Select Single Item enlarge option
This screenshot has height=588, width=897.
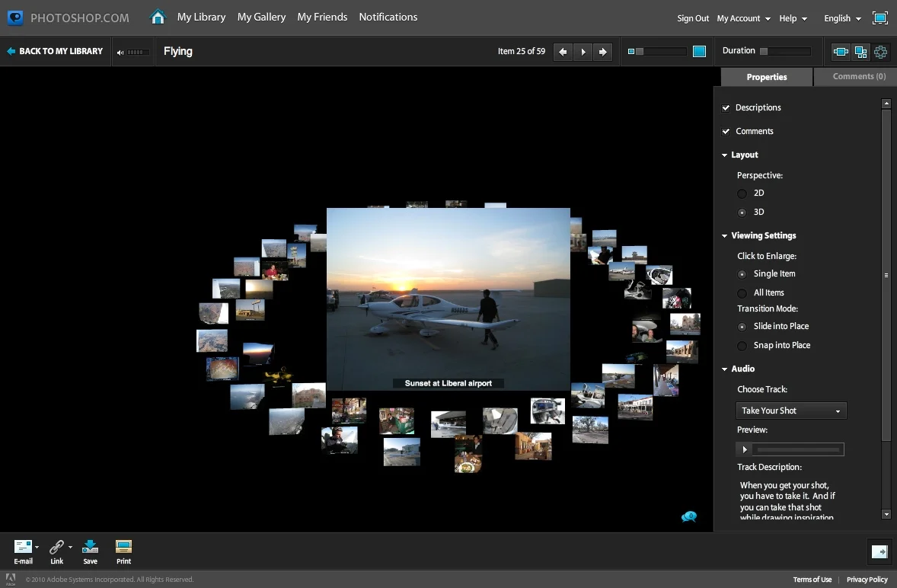742,274
